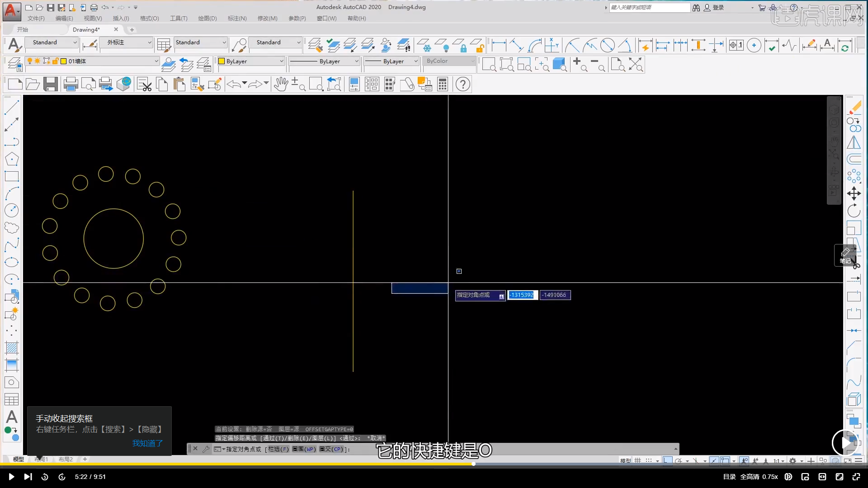The height and width of the screenshot is (488, 868).
Task: Select the Rotate tool in right toolbar
Action: click(x=854, y=211)
